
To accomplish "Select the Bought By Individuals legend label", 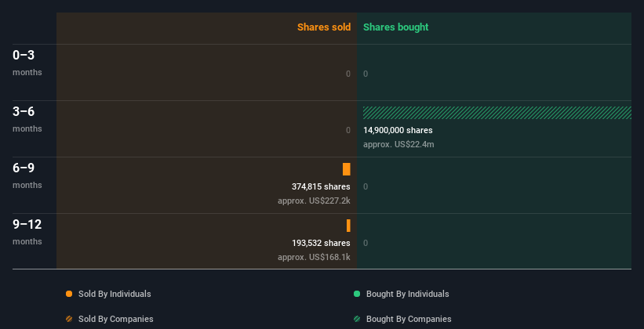I will pyautogui.click(x=407, y=294).
